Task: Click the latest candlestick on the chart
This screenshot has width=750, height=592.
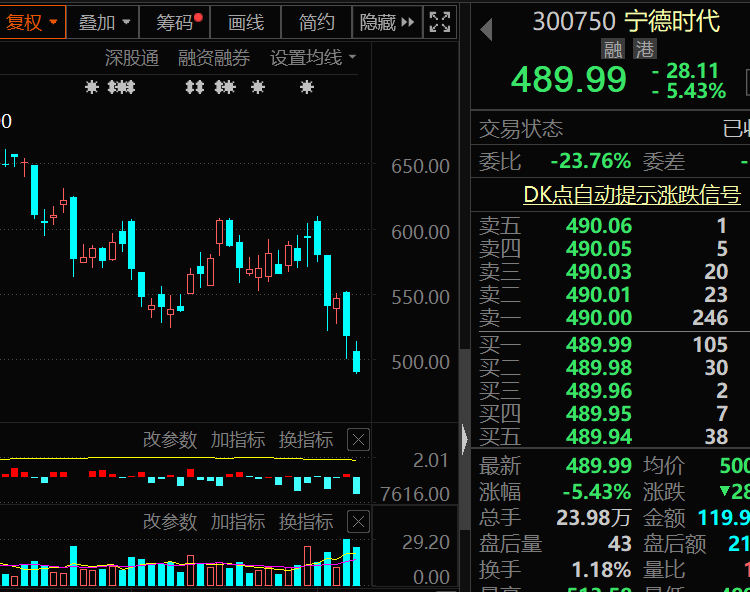Action: click(x=356, y=360)
